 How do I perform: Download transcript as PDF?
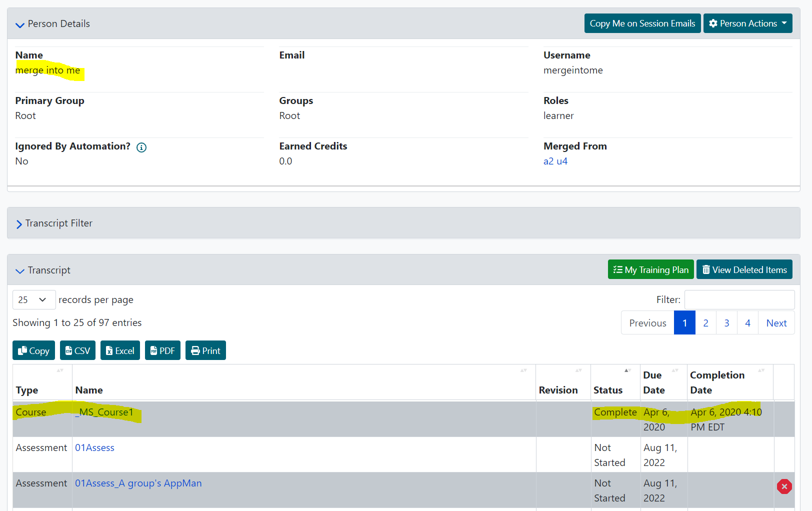pos(162,350)
